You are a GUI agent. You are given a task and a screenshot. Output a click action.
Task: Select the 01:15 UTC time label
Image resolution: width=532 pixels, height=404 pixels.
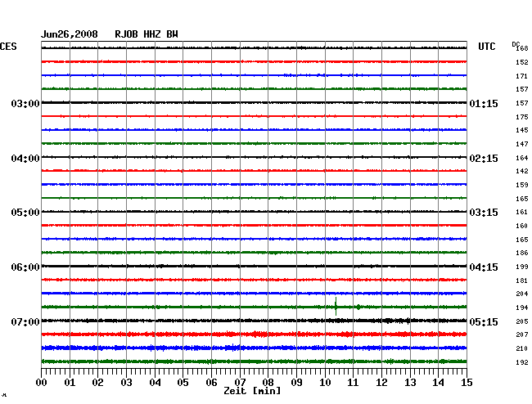484,104
